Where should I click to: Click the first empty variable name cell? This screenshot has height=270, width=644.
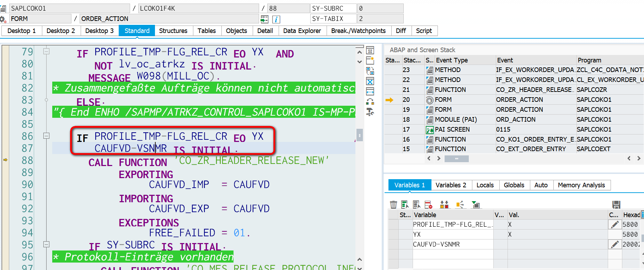453,254
